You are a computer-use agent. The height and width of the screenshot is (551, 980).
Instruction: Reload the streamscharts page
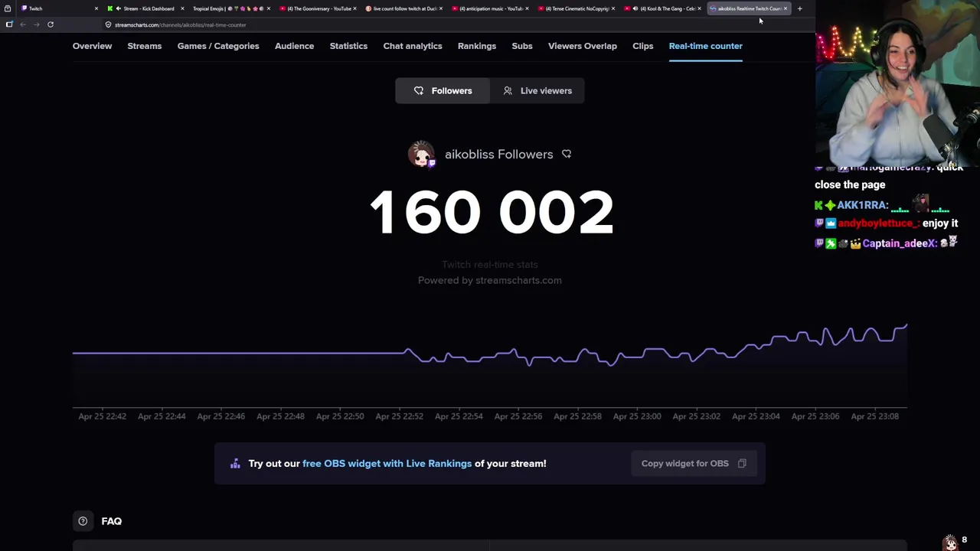(51, 24)
